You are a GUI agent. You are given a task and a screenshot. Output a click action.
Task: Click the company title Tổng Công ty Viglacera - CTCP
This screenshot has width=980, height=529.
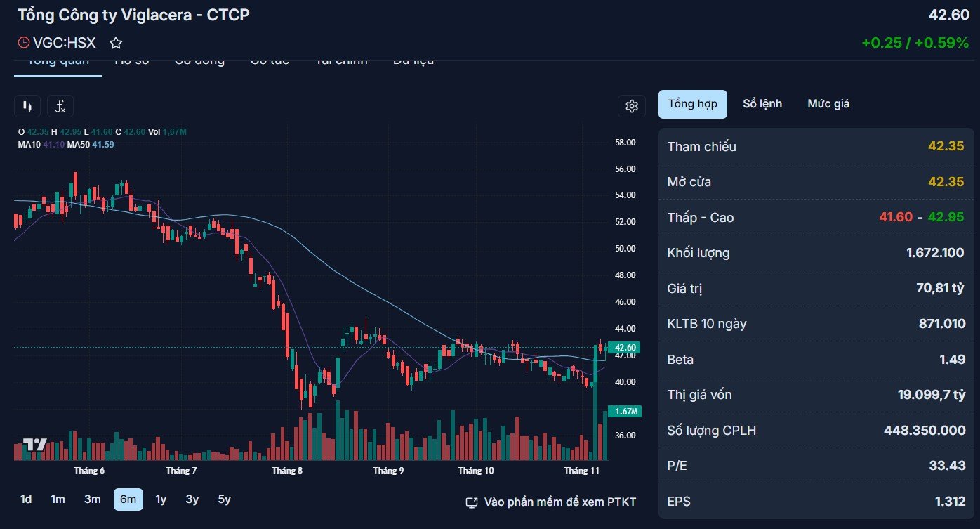[133, 15]
